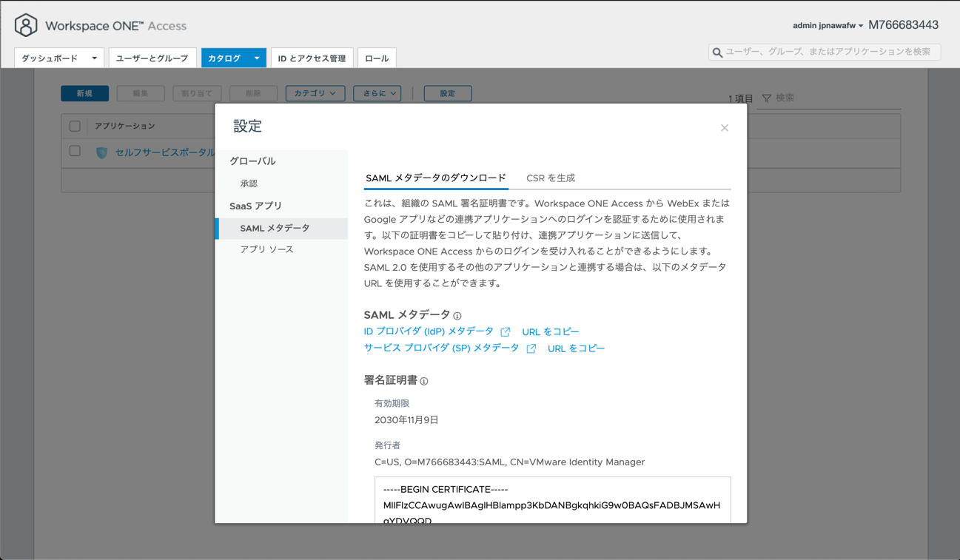960x560 pixels.
Task: Select SAML メタデータ in the sidebar
Action: 281,229
